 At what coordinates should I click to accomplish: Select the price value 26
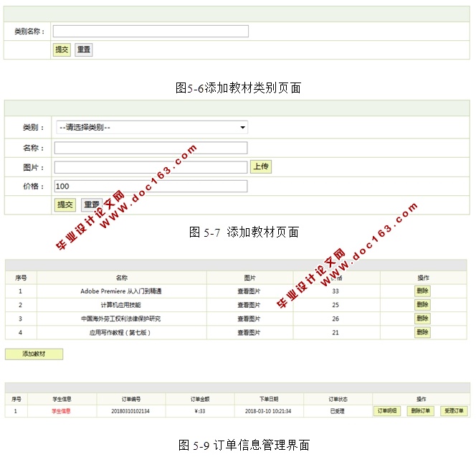pos(335,319)
